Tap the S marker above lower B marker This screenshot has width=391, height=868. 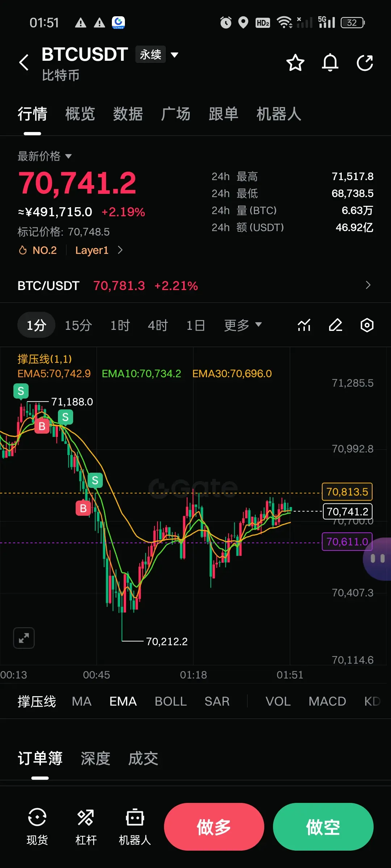tap(95, 480)
